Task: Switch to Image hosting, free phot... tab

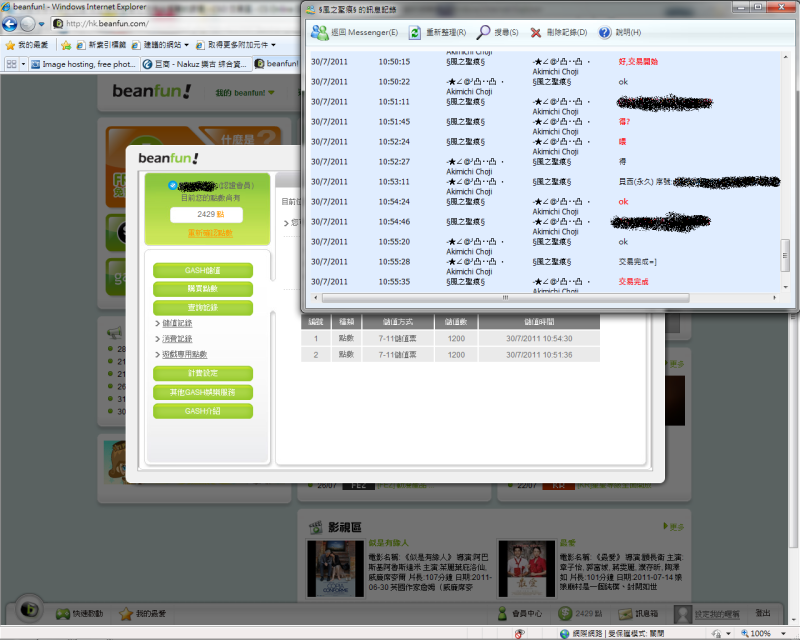Action: [x=84, y=64]
